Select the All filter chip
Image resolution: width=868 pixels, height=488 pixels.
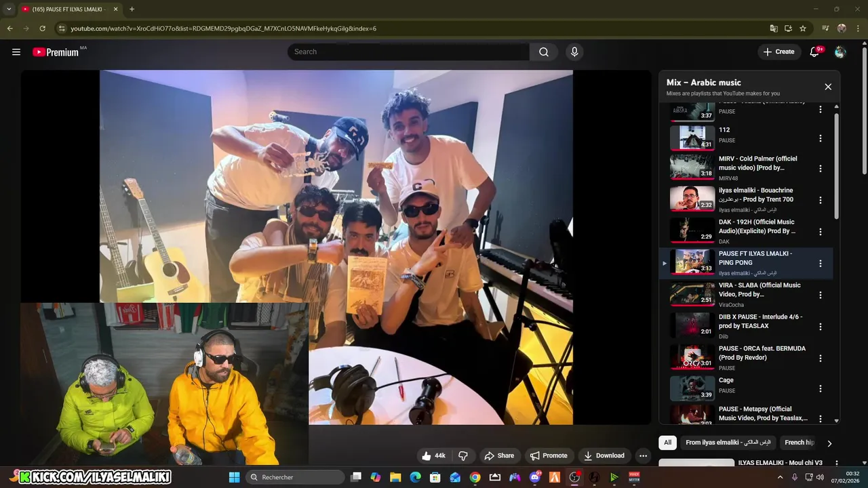tap(667, 443)
